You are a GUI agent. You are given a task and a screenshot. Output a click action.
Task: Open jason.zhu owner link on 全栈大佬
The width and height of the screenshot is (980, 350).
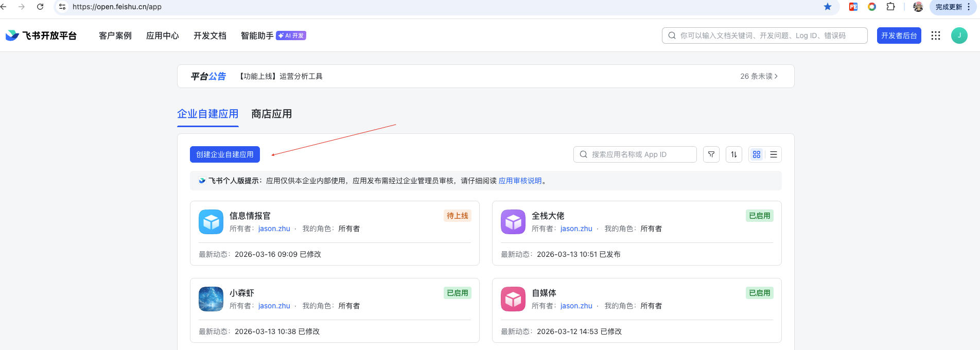(x=576, y=229)
